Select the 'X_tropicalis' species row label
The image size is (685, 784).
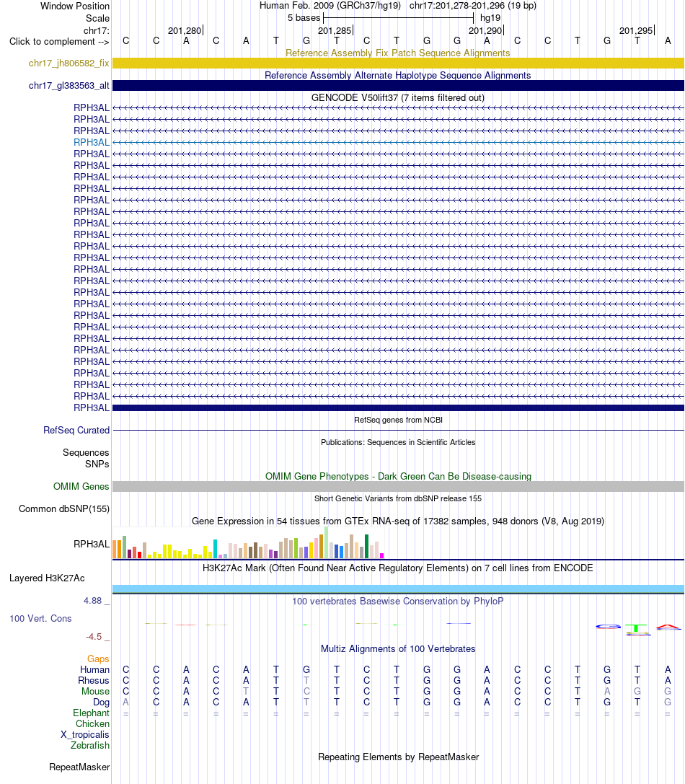(x=85, y=734)
